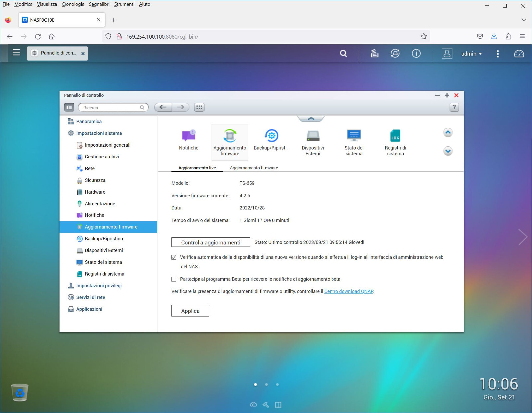Open the desktop recycle bin icon
Image resolution: width=532 pixels, height=413 pixels.
(x=20, y=392)
